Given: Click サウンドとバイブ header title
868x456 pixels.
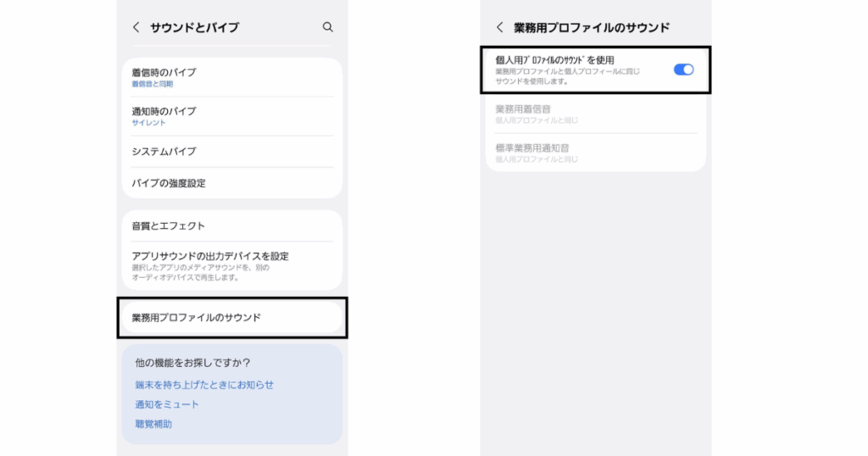Looking at the screenshot, I should click(194, 27).
